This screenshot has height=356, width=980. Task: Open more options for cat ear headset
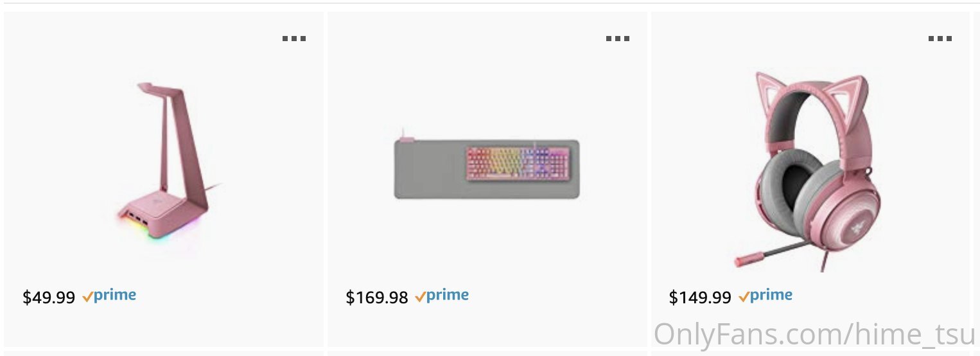(x=940, y=39)
